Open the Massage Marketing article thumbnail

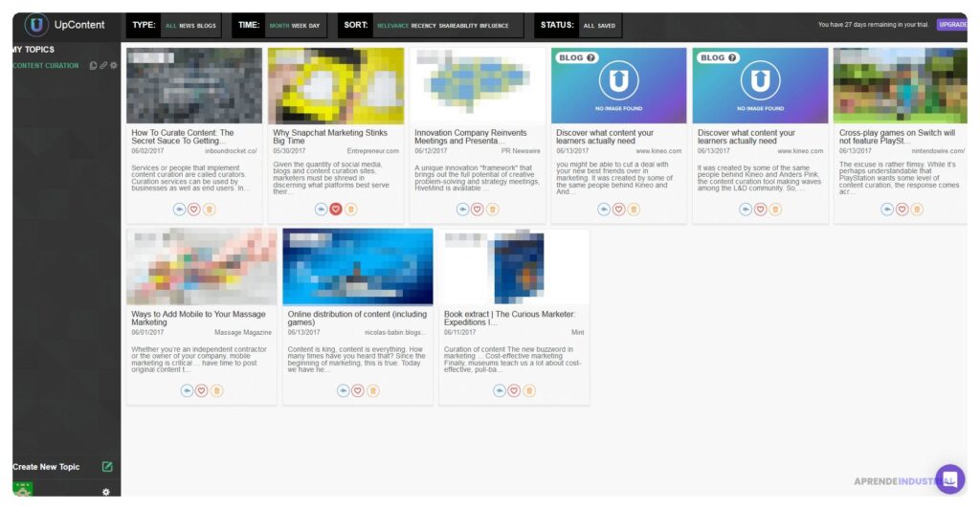point(201,266)
